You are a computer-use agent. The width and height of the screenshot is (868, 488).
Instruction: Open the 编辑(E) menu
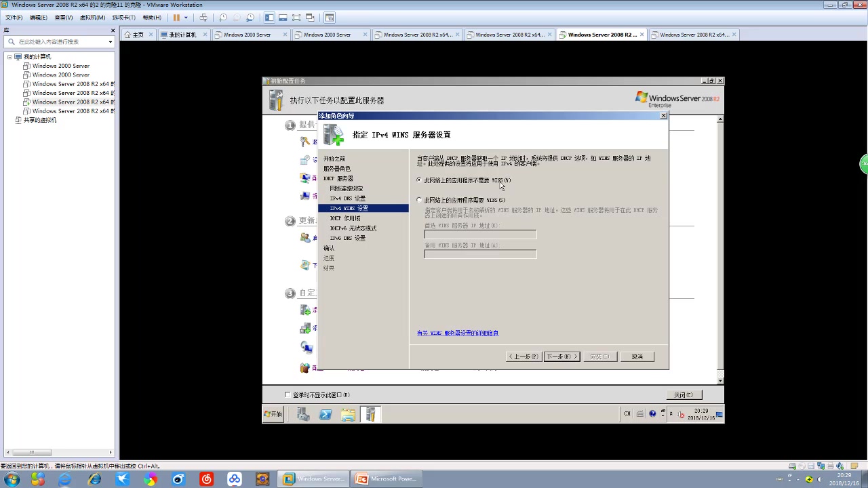point(39,17)
